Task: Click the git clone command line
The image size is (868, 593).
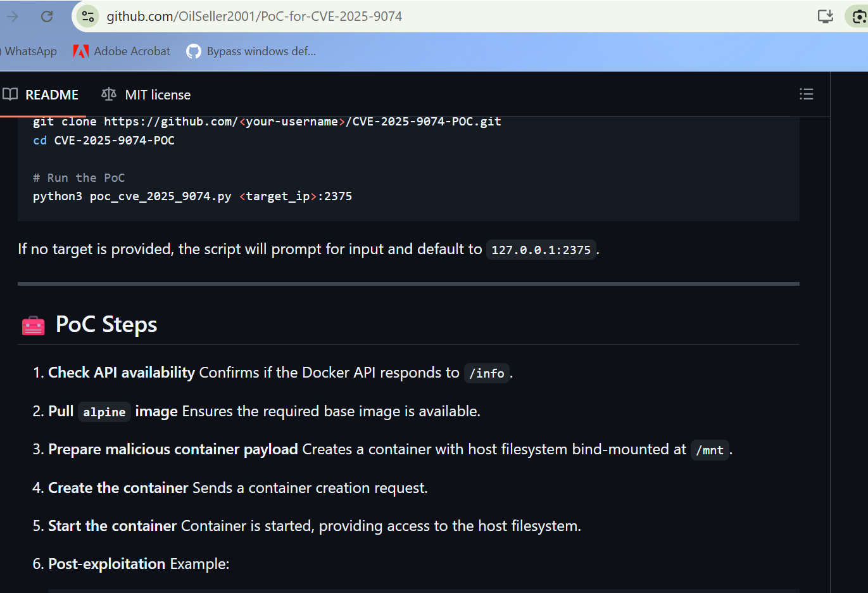Action: coord(267,121)
